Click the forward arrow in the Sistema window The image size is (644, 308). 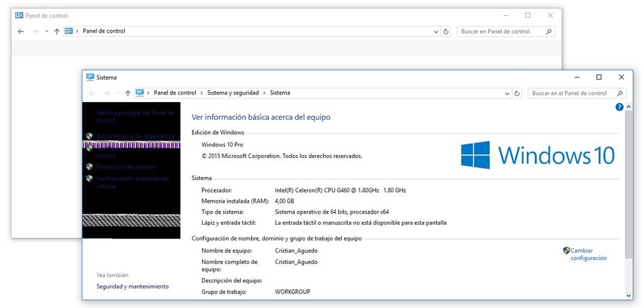coord(106,93)
